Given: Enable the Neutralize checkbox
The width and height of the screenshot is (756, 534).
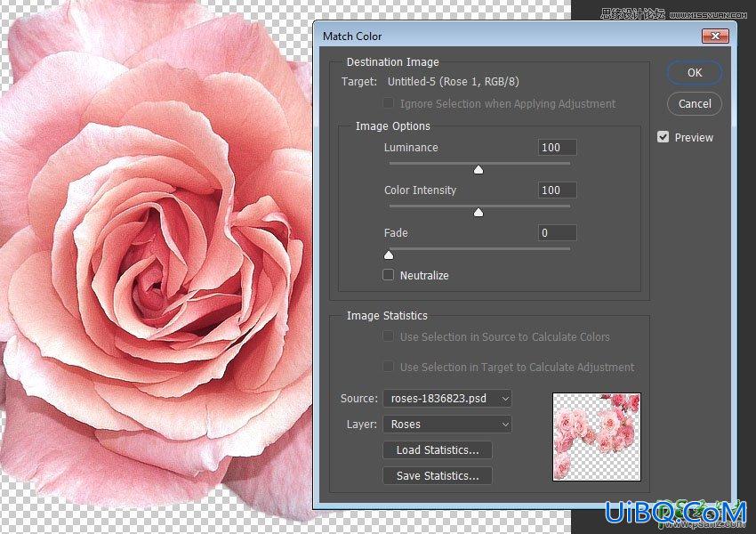Looking at the screenshot, I should pyautogui.click(x=388, y=275).
